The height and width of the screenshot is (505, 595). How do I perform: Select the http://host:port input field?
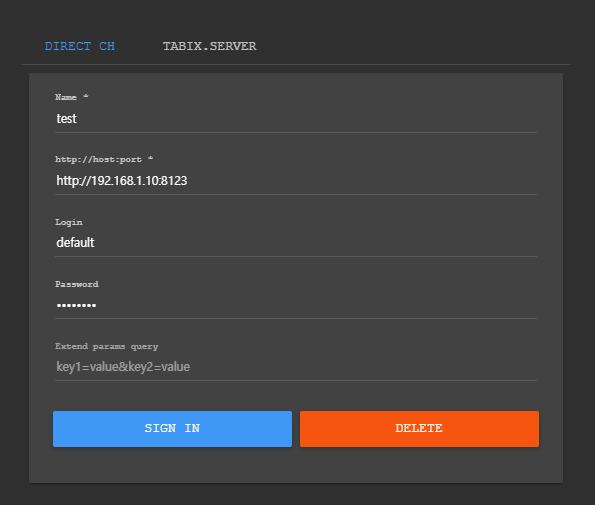coord(296,181)
